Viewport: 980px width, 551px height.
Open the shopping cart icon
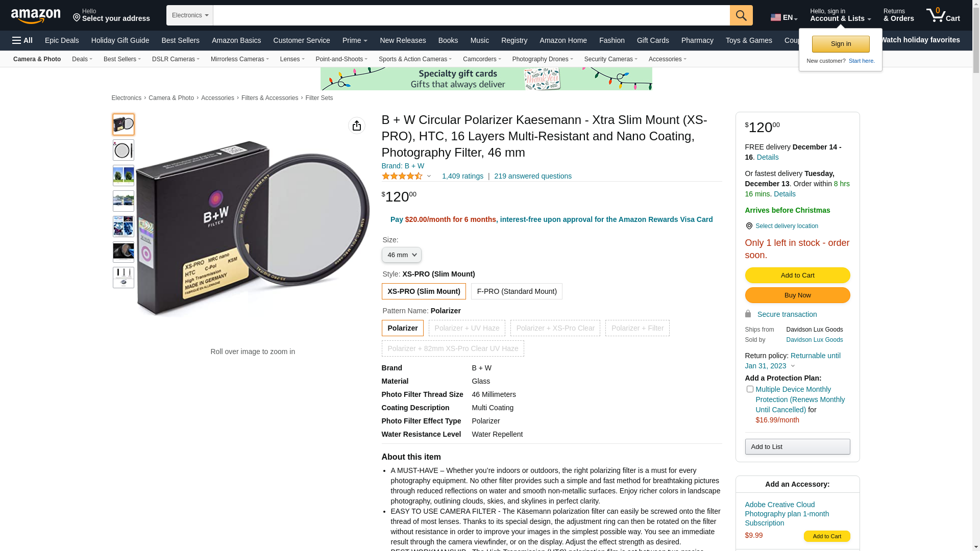943,15
